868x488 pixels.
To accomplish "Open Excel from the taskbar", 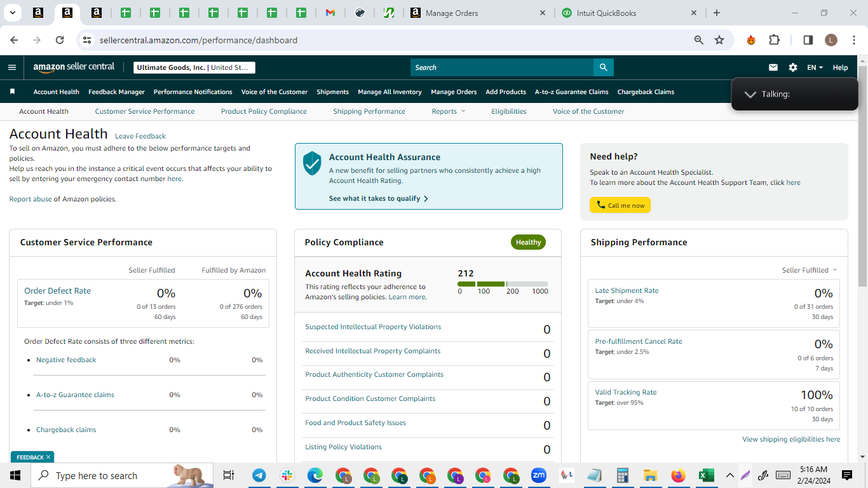I will [706, 475].
